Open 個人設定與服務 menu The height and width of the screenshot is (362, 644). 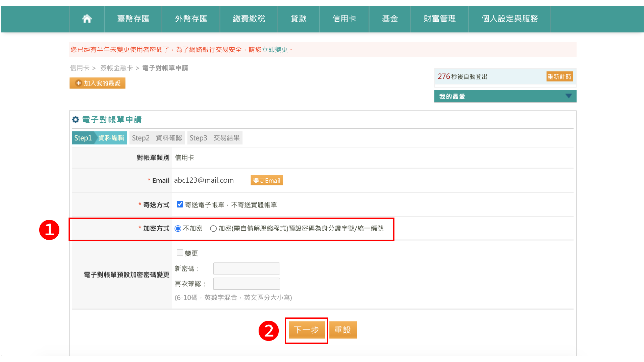(509, 19)
